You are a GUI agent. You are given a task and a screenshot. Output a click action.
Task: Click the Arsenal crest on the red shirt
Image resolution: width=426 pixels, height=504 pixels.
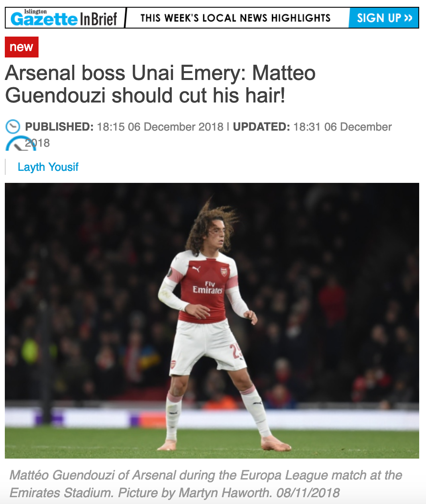(224, 271)
